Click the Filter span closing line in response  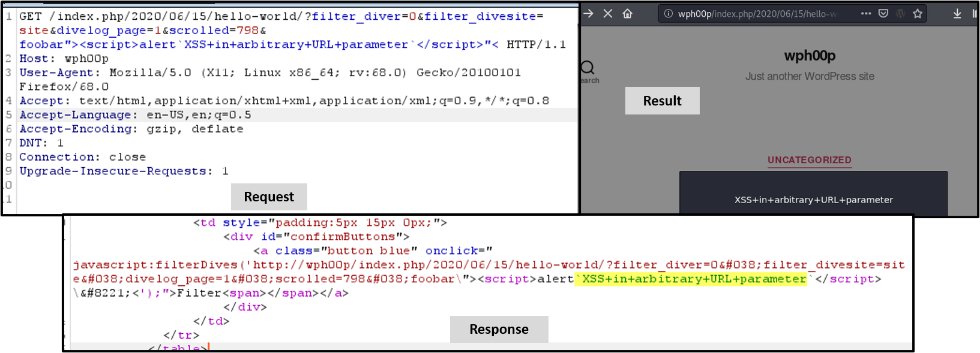point(211,293)
